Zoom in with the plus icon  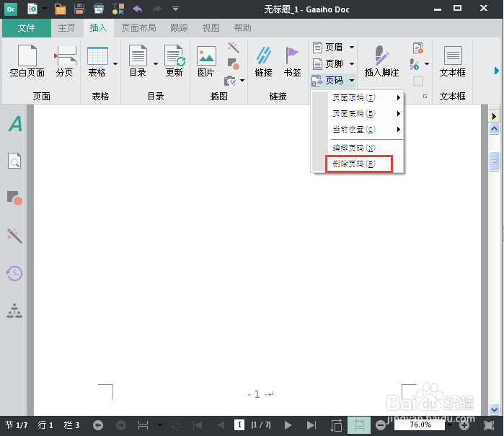(x=464, y=425)
